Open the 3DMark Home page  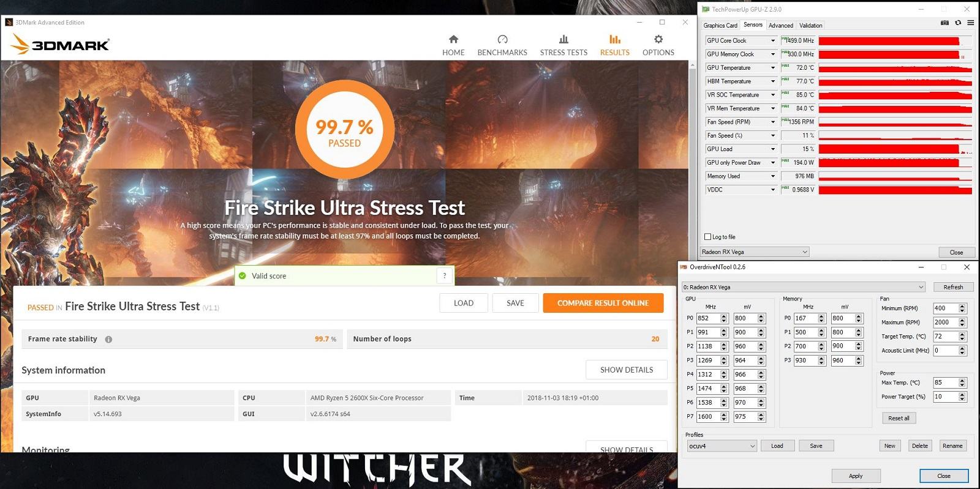click(453, 45)
